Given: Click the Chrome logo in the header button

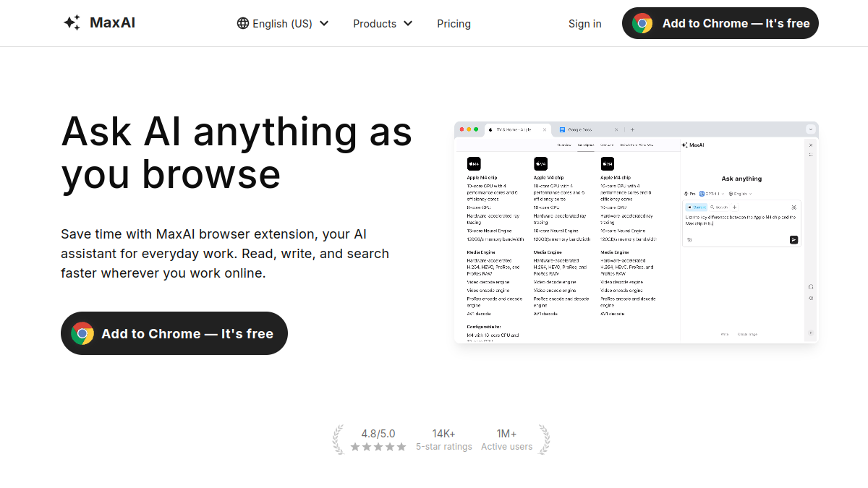Looking at the screenshot, I should (x=642, y=23).
